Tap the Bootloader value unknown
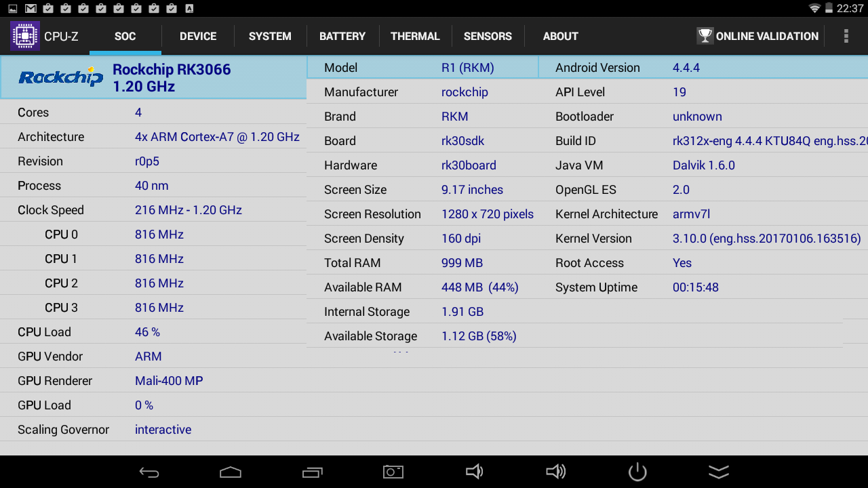The image size is (868, 488). pyautogui.click(x=697, y=117)
